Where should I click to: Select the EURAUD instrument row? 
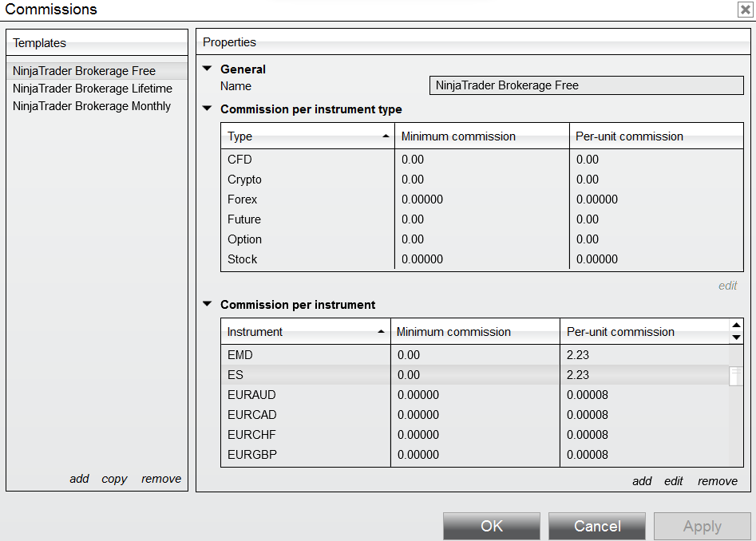pyautogui.click(x=475, y=395)
